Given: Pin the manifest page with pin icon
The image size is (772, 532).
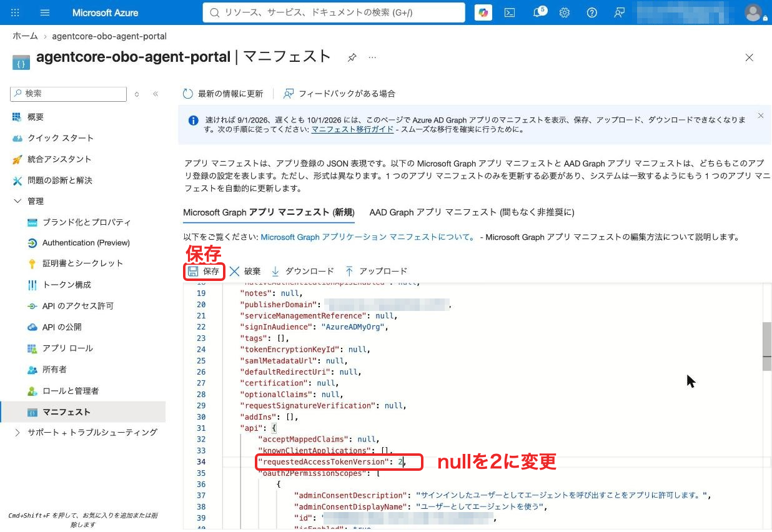Looking at the screenshot, I should coord(352,57).
